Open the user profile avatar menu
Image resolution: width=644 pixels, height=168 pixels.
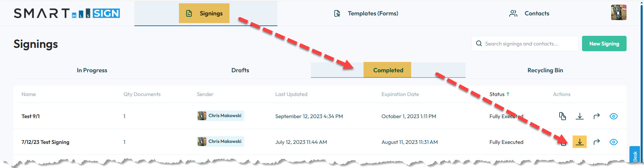tap(619, 13)
